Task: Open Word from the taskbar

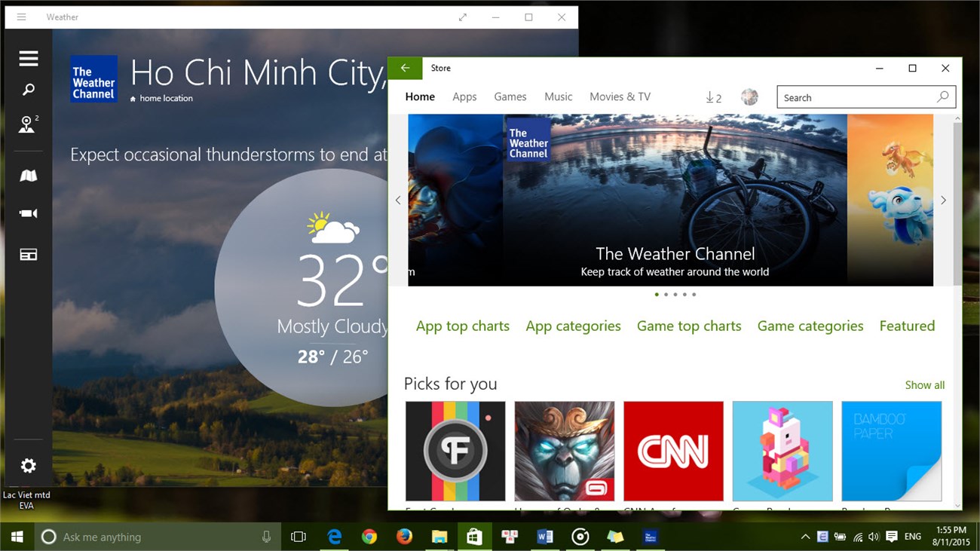Action: pos(544,537)
